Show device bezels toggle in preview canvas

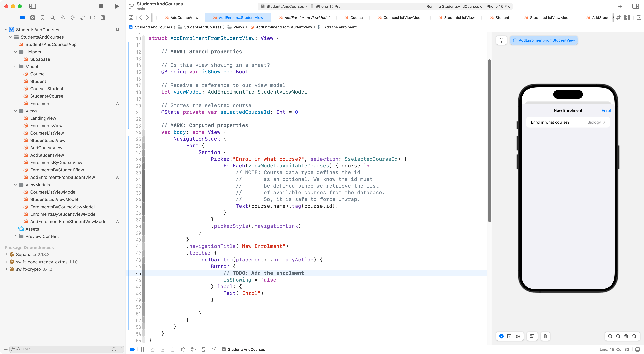[545, 336]
